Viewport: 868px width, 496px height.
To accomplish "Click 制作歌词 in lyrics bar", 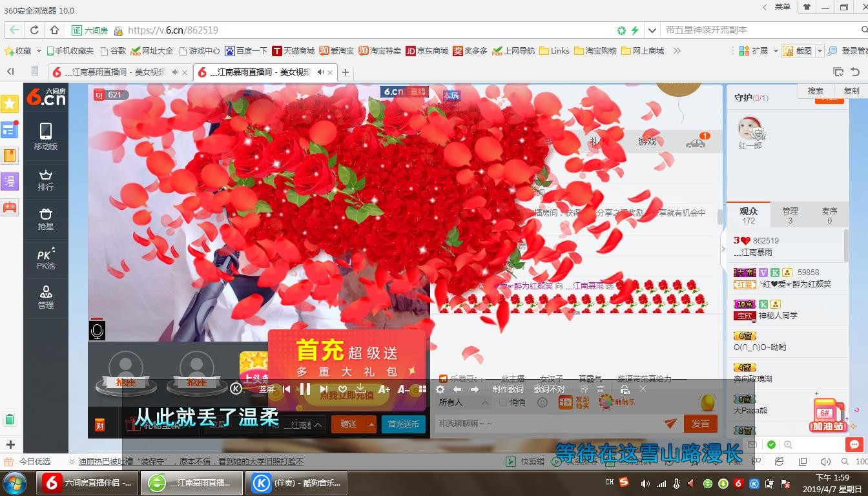I will [508, 389].
